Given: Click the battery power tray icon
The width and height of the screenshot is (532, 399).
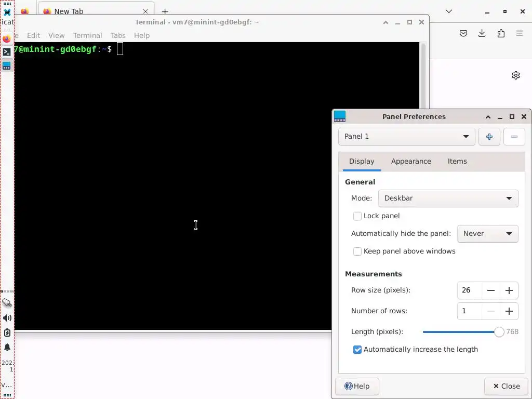Looking at the screenshot, I should pyautogui.click(x=7, y=332).
